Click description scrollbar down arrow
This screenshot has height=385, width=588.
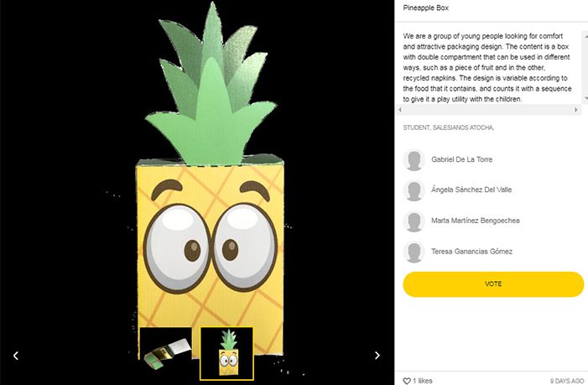(585, 98)
